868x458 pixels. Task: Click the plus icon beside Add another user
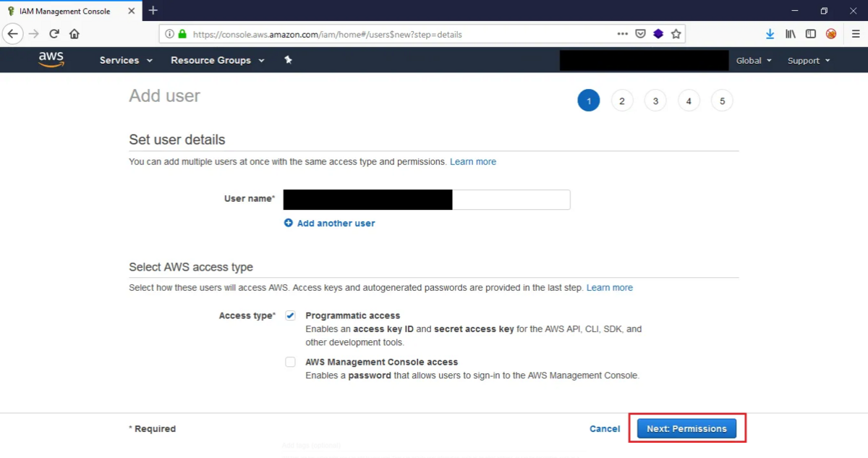pos(289,223)
